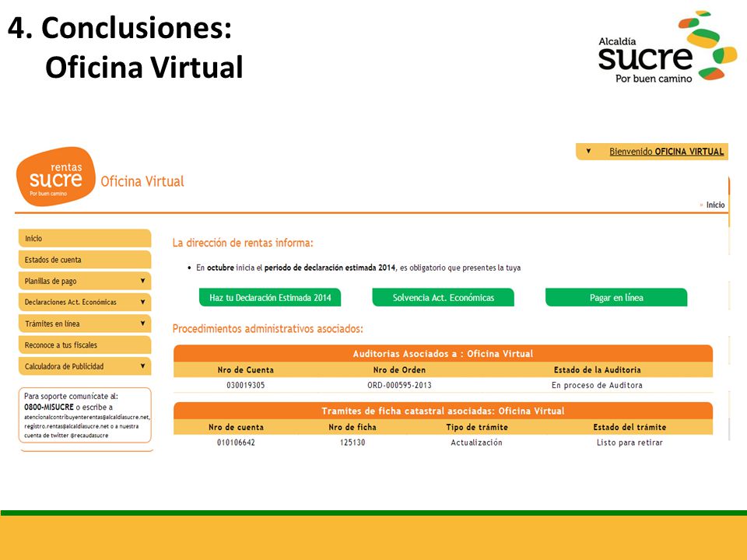Image resolution: width=747 pixels, height=560 pixels.
Task: Click the page's right-edge vertical scrollbar
Action: 729,310
